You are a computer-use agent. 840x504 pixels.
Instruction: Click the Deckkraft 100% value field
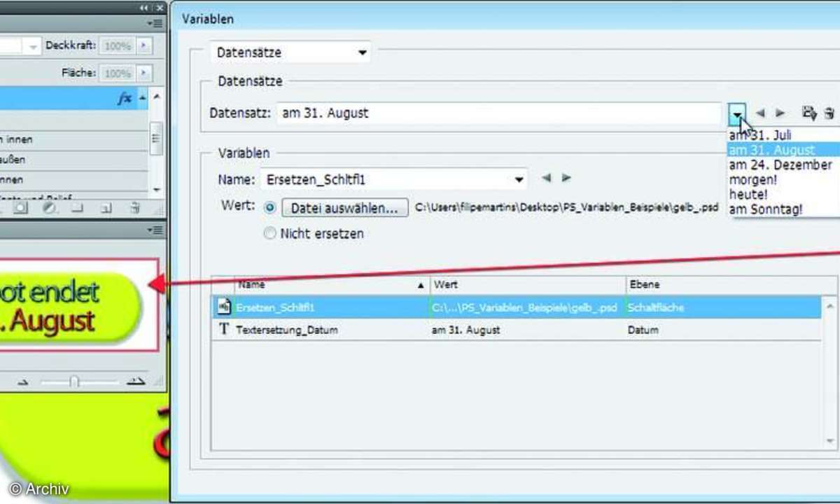[117, 45]
